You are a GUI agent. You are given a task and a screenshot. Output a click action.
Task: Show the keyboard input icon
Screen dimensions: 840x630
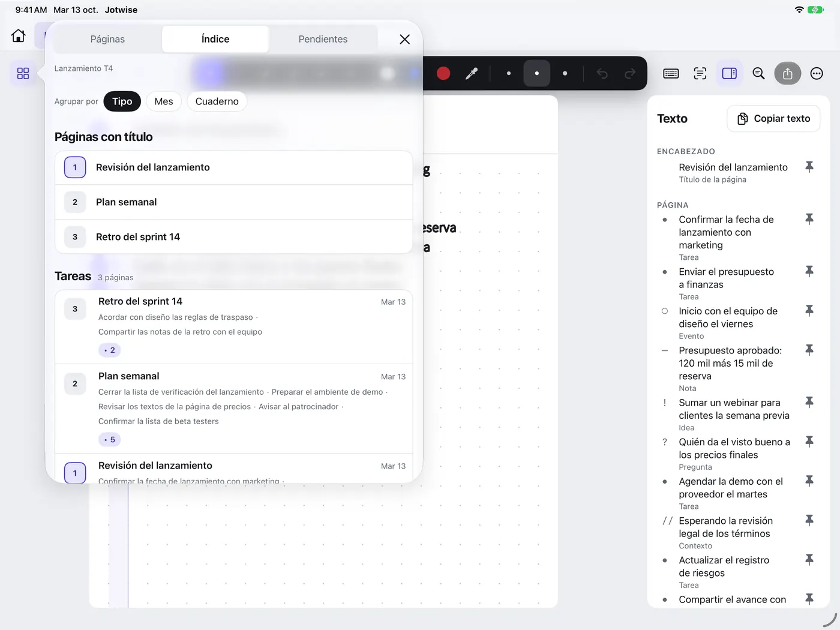pyautogui.click(x=671, y=73)
